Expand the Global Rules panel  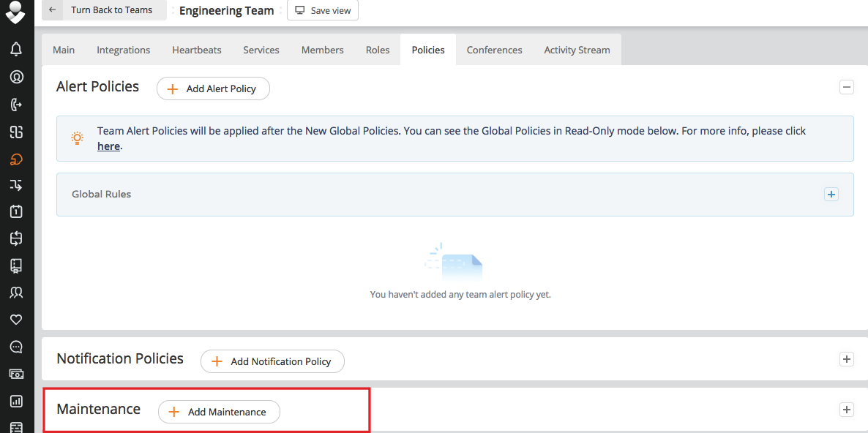831,194
